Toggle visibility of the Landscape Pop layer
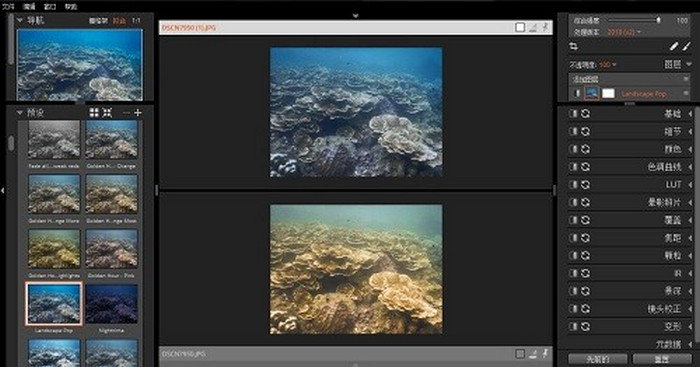This screenshot has height=367, width=700. (x=577, y=93)
